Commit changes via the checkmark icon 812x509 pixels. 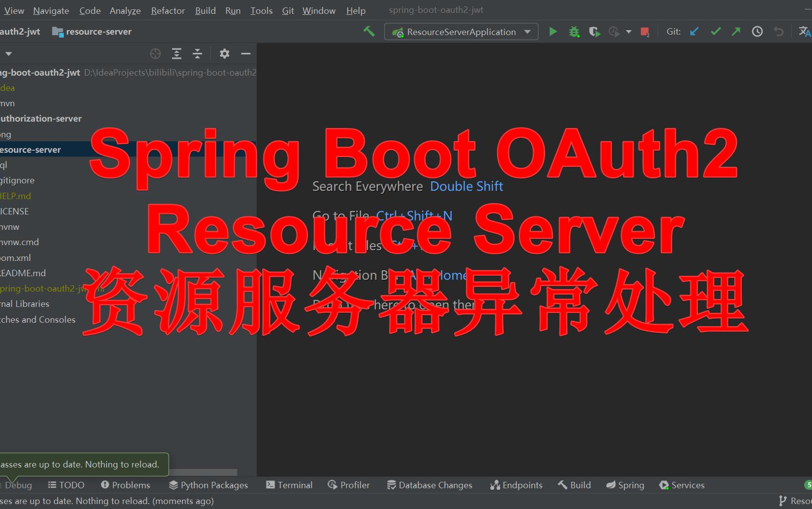tap(715, 31)
